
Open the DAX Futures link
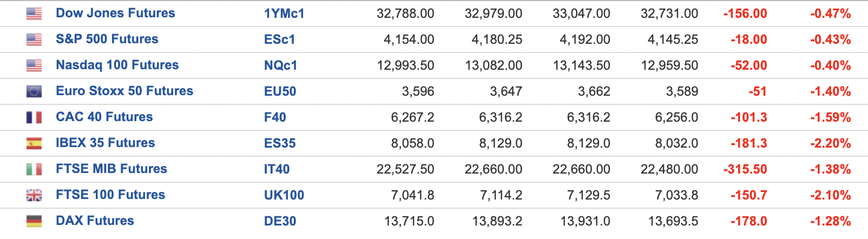(95, 221)
